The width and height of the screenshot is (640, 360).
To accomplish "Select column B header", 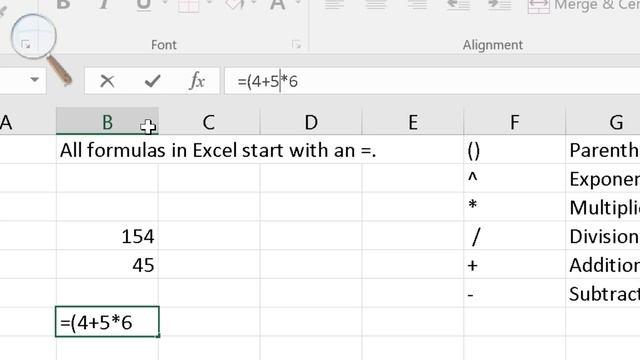I will click(107, 122).
